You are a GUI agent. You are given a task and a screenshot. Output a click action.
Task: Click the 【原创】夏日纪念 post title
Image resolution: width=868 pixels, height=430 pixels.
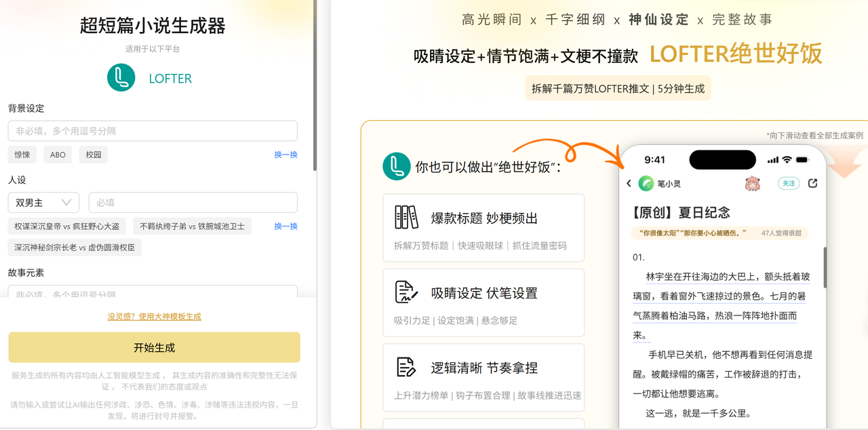point(681,212)
